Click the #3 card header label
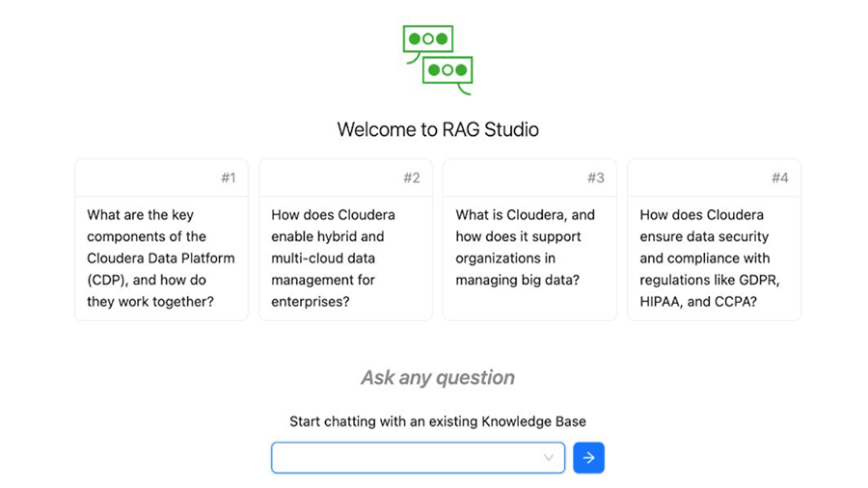The width and height of the screenshot is (868, 488). coord(596,177)
